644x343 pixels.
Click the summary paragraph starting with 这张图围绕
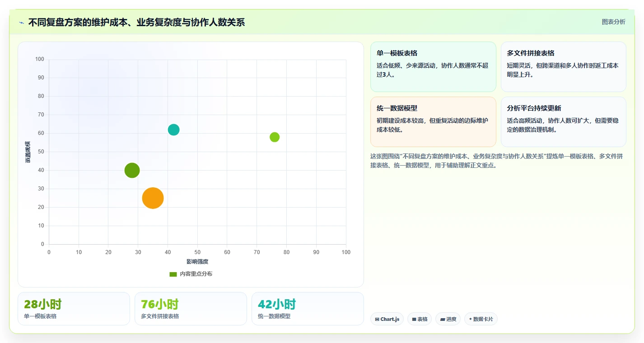coord(497,161)
